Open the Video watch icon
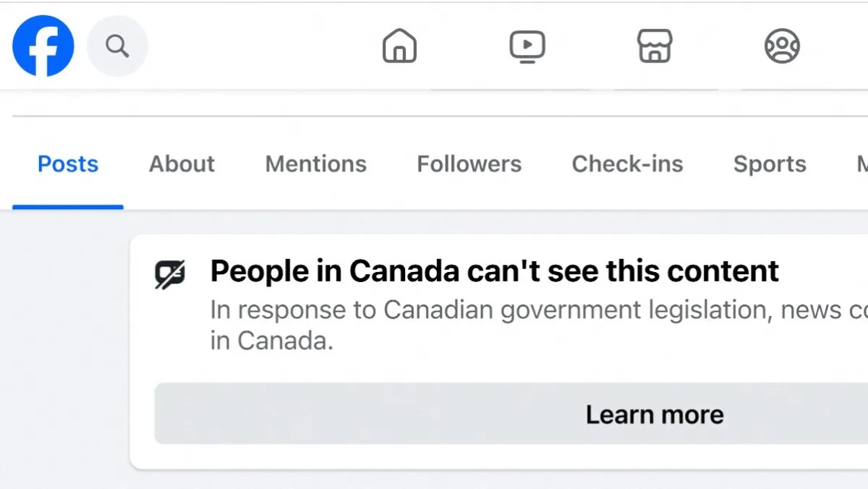The width and height of the screenshot is (868, 489). coord(527,47)
